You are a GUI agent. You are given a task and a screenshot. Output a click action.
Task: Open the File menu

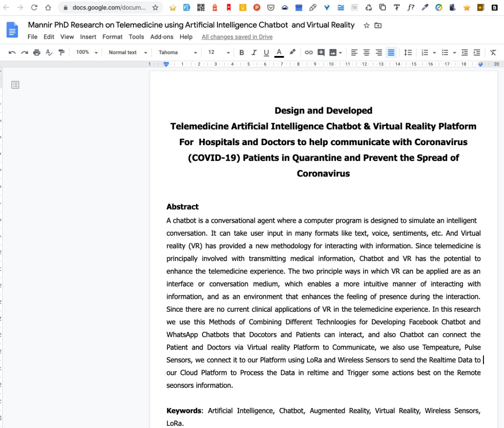33,37
